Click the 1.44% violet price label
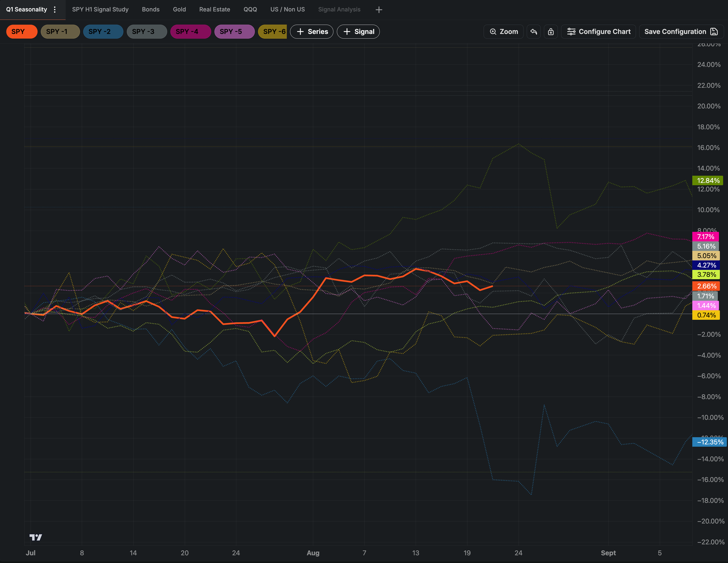728x563 pixels. 706,305
